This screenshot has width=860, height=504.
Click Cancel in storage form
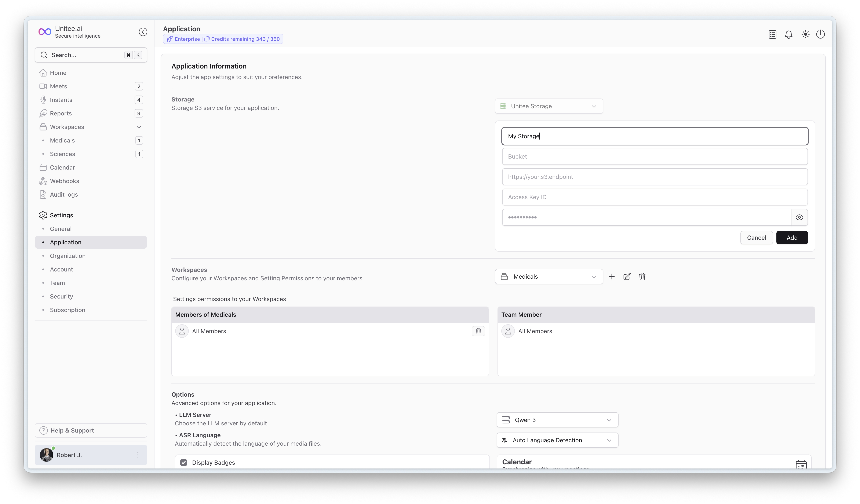click(x=756, y=238)
